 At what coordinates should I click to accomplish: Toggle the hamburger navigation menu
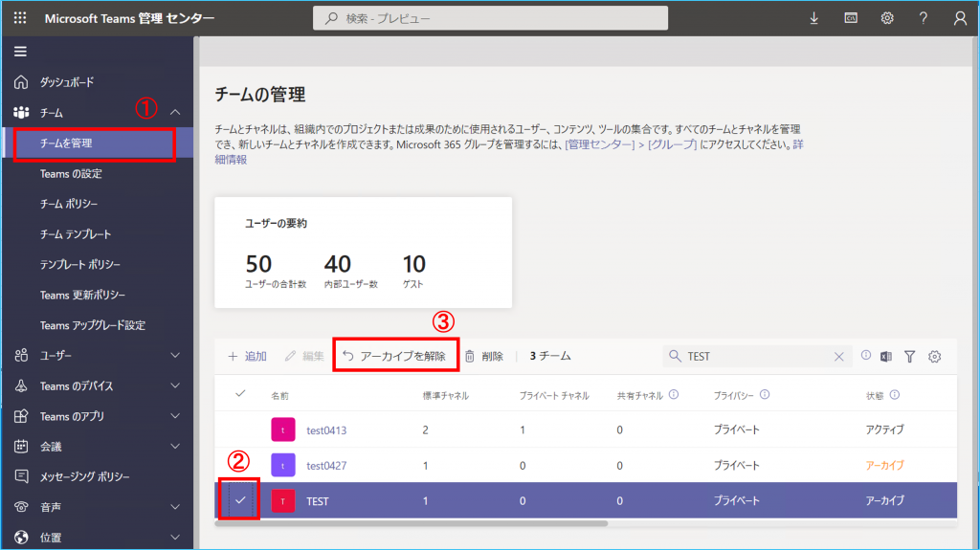tap(20, 51)
